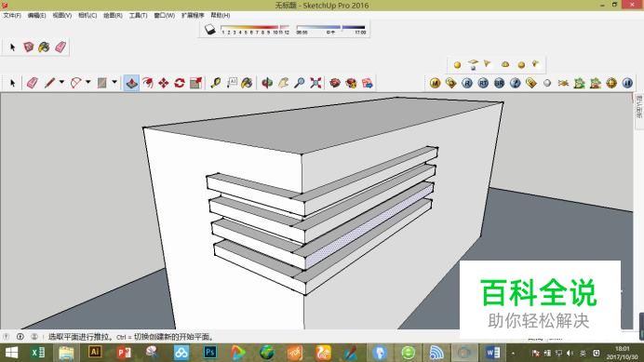Open the 相机(C) menu

pyautogui.click(x=87, y=15)
